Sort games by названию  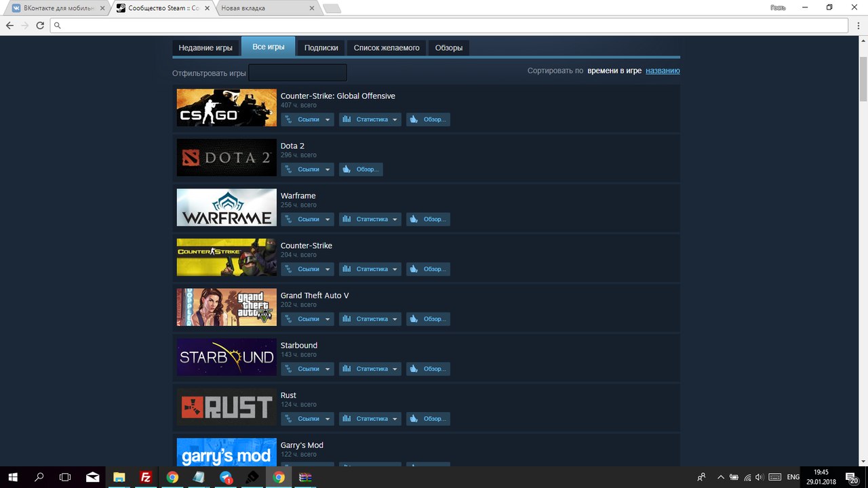click(x=663, y=70)
